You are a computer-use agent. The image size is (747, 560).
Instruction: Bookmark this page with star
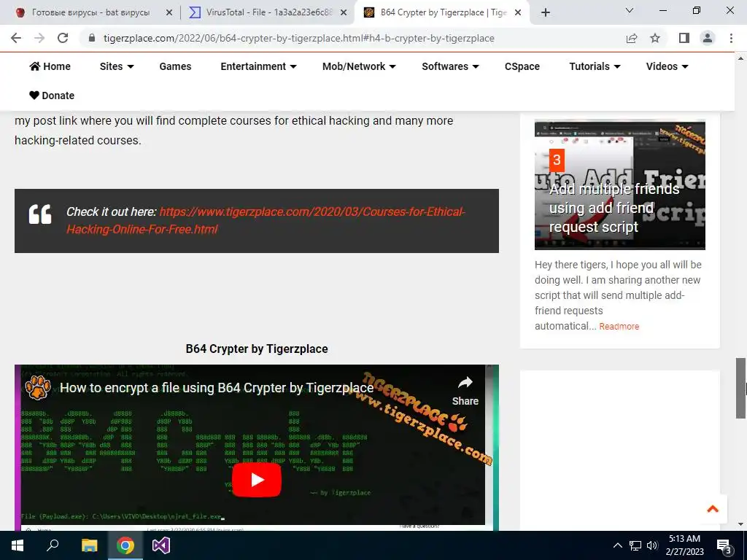pyautogui.click(x=655, y=38)
